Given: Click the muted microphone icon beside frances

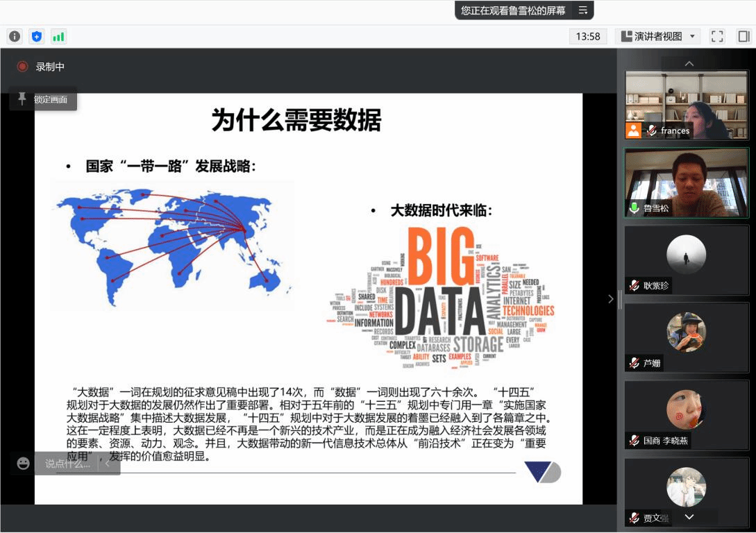Looking at the screenshot, I should click(651, 130).
